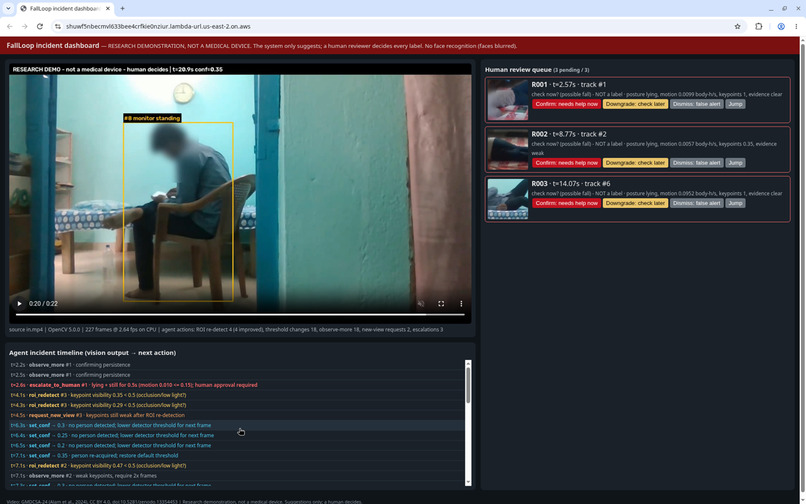
Task: Click the R001 t=2.57s track #1 title
Action: [569, 84]
